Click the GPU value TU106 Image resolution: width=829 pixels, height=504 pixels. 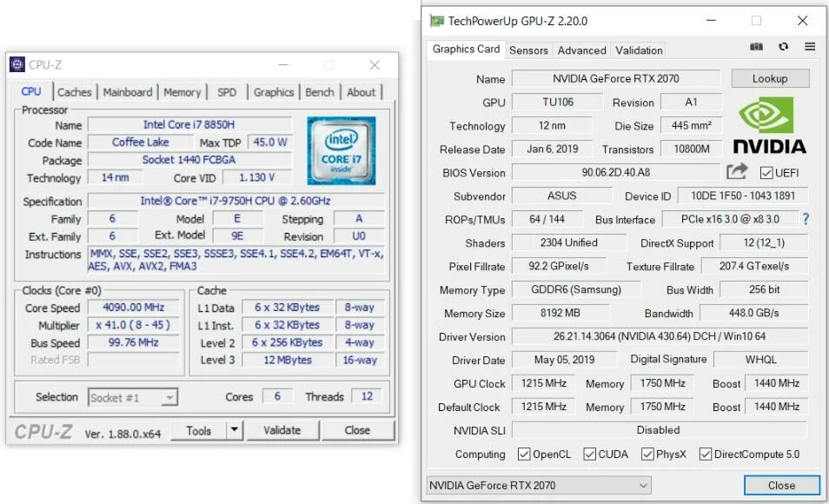point(557,102)
